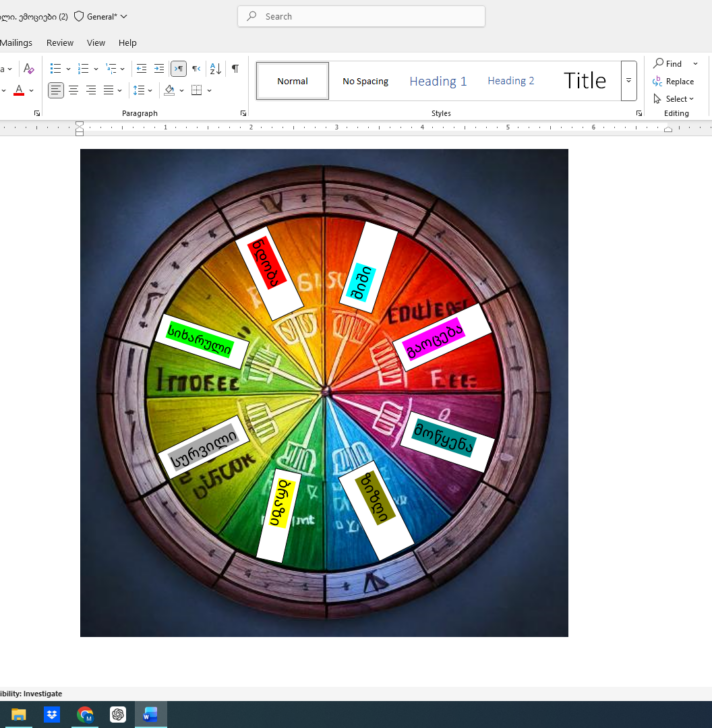The height and width of the screenshot is (728, 712).
Task: Open the Borders dropdown arrow
Action: [208, 90]
